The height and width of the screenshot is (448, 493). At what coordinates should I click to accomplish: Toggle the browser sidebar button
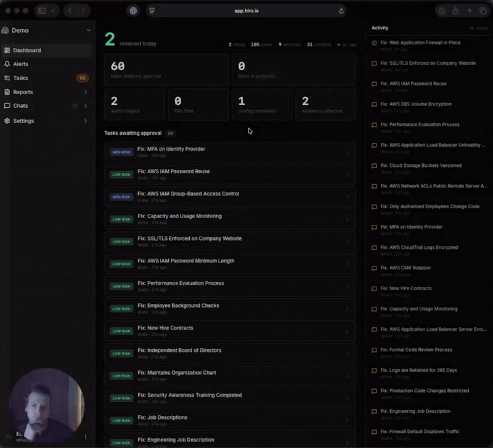[42, 10]
